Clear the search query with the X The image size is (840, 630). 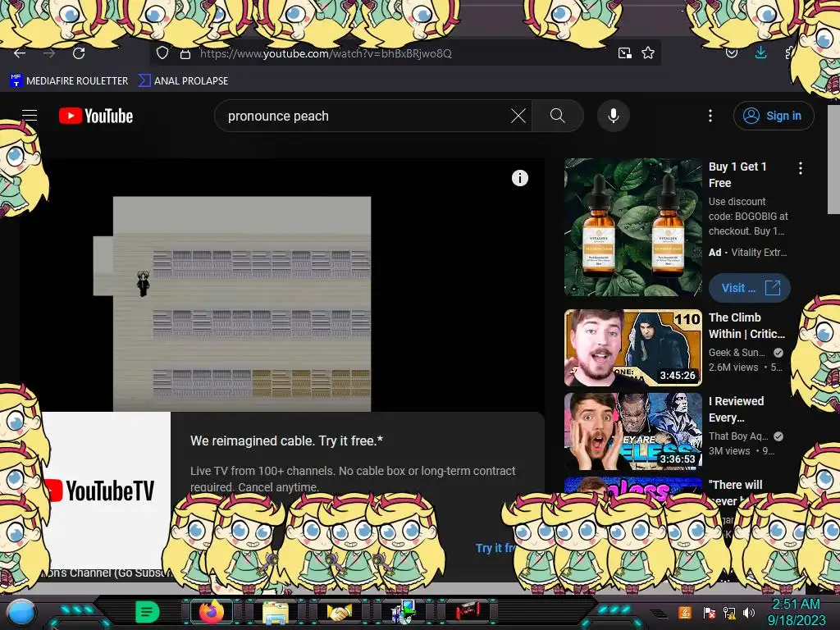[x=518, y=116]
